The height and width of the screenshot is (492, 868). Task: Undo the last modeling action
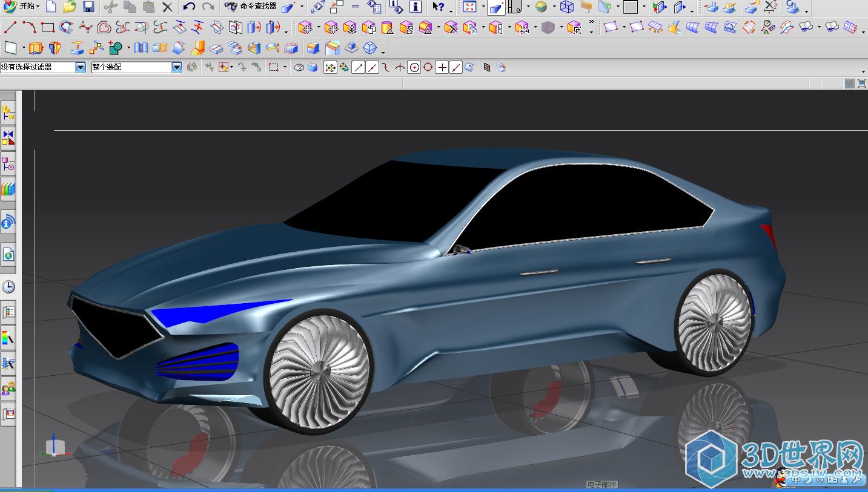click(x=189, y=7)
